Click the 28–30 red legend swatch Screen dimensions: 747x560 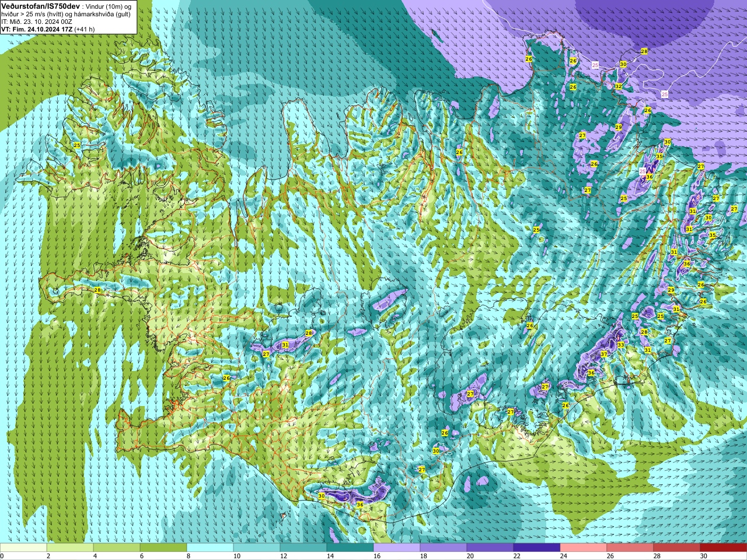pos(677,548)
